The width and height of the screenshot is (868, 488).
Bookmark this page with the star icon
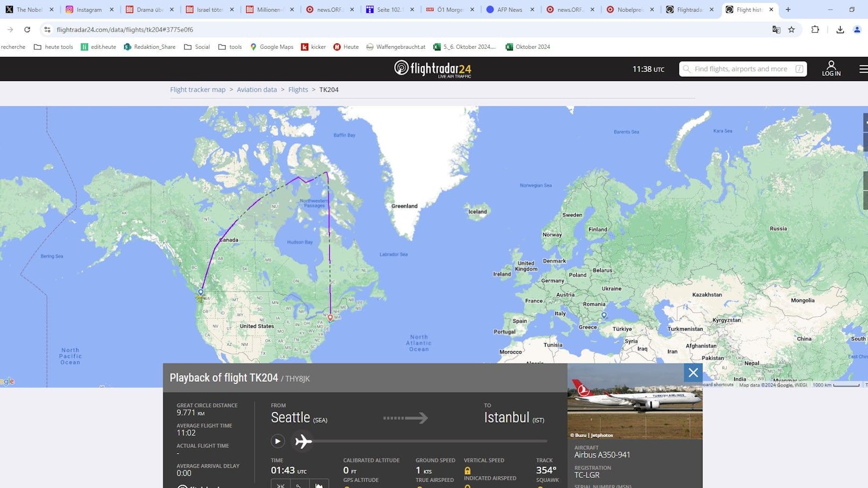point(792,30)
